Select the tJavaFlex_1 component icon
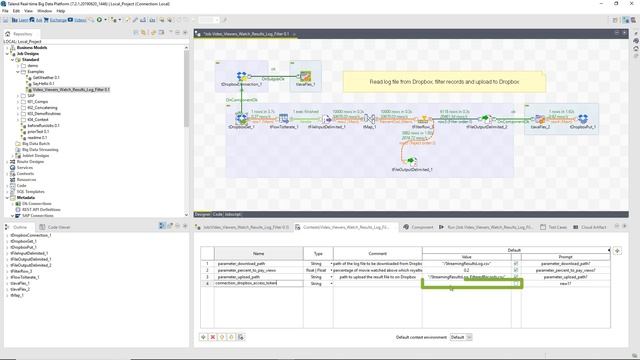This screenshot has height=360, width=640. click(x=305, y=76)
